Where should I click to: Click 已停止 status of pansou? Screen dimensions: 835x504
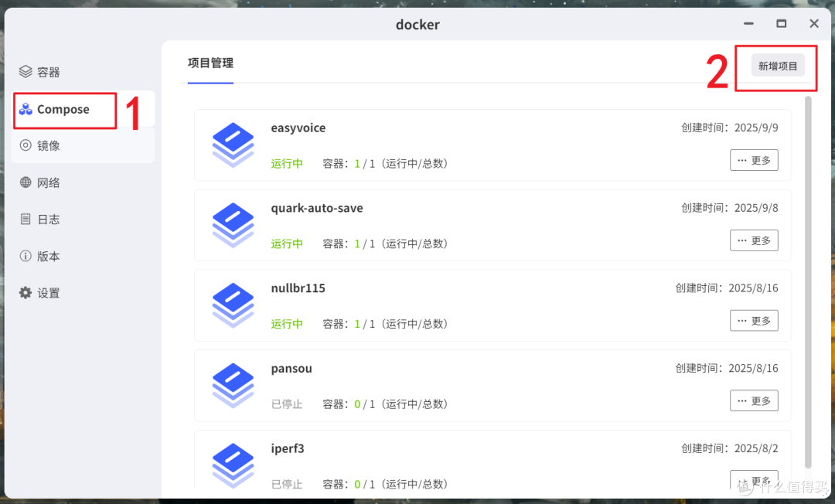(287, 404)
